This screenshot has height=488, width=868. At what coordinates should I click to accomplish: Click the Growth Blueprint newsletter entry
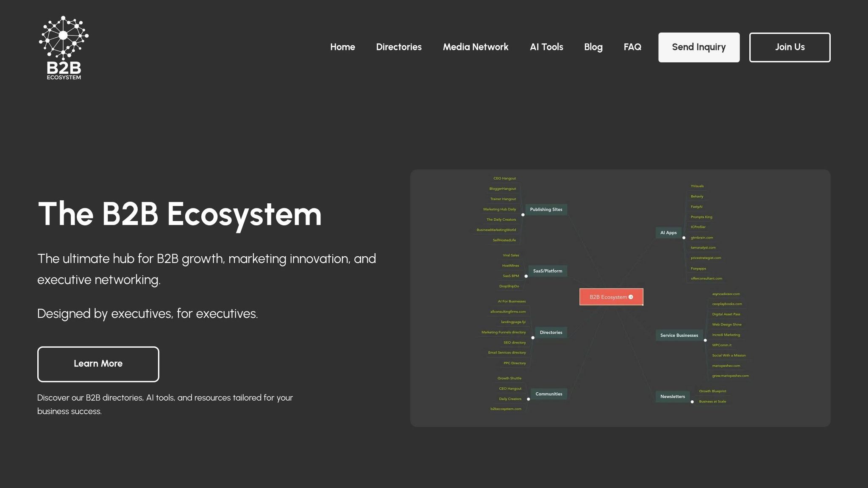point(712,391)
